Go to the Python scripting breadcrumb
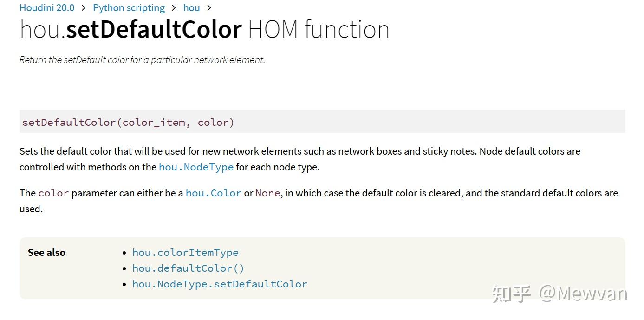The height and width of the screenshot is (320, 644). [x=129, y=8]
